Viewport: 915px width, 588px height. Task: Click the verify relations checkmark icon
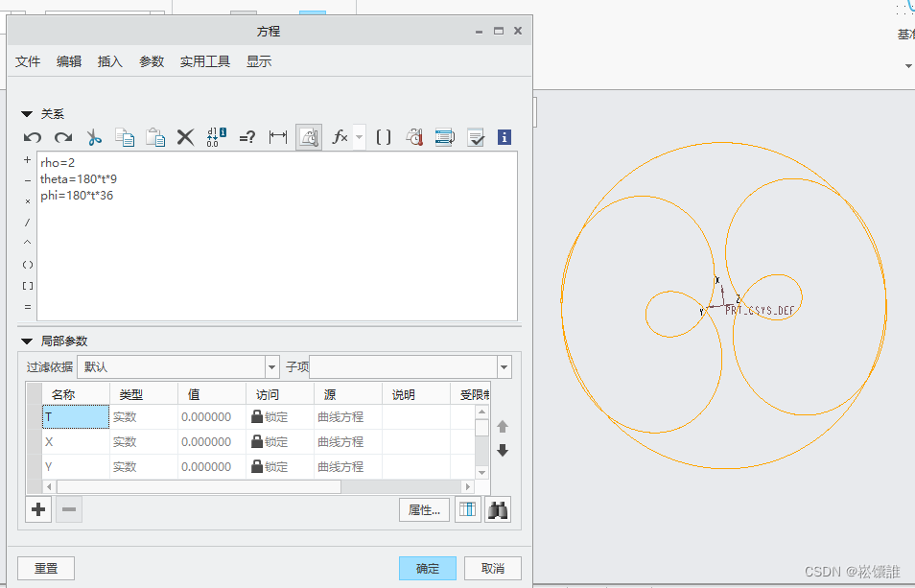coord(476,137)
